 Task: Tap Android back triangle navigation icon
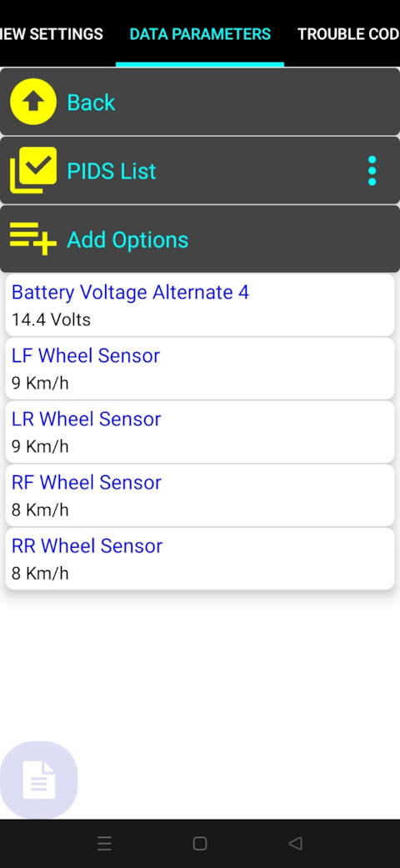pos(296,843)
